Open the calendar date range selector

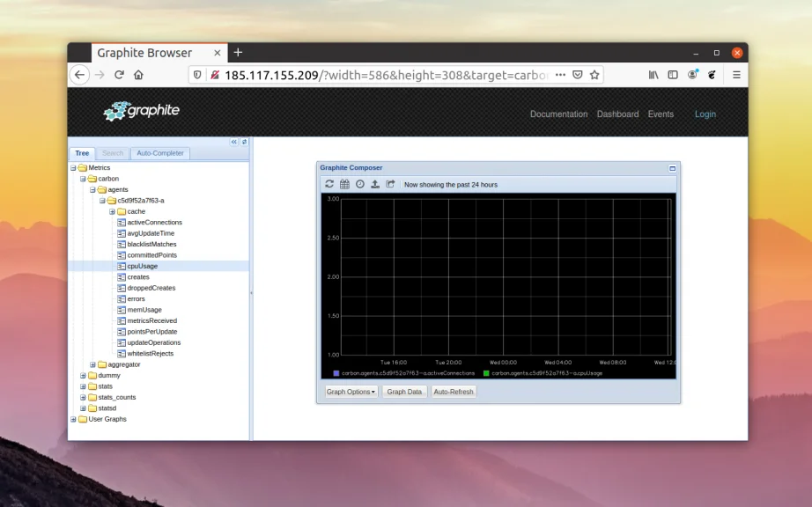(x=344, y=184)
